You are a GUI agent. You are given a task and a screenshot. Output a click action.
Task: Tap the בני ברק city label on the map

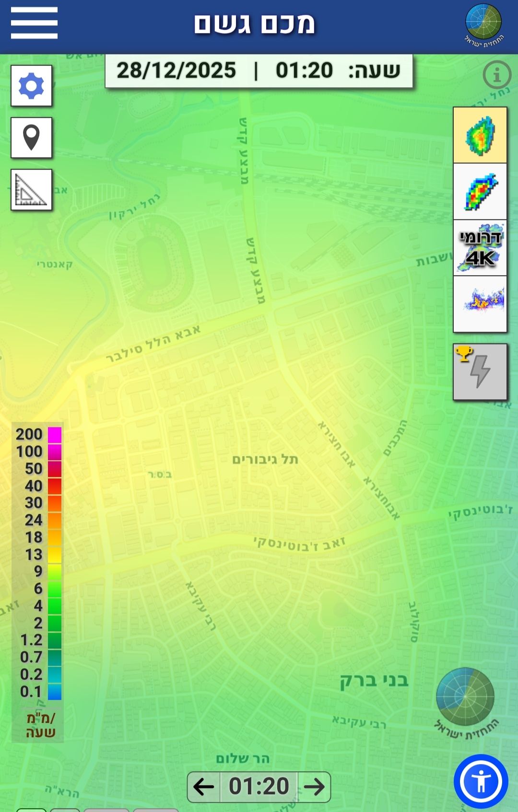click(374, 680)
